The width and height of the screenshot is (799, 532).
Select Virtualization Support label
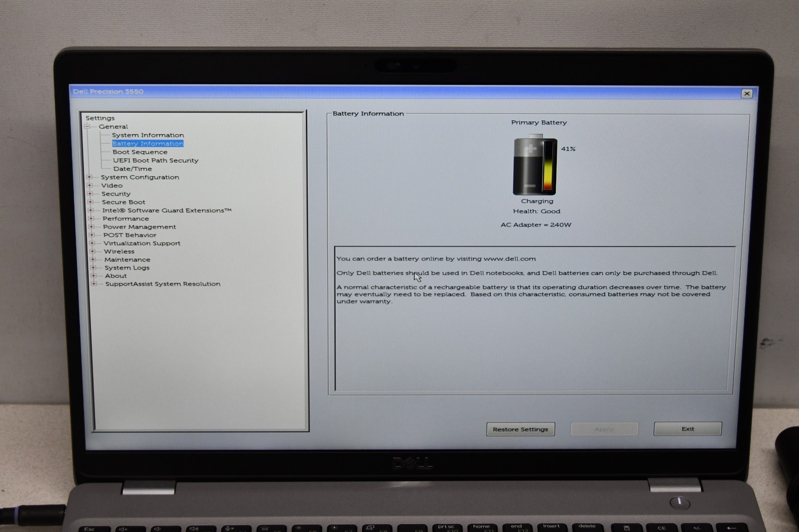coord(142,243)
